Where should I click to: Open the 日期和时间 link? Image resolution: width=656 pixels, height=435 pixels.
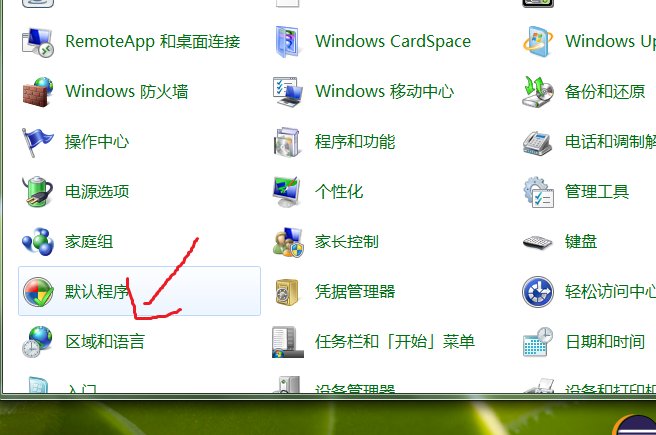[604, 342]
